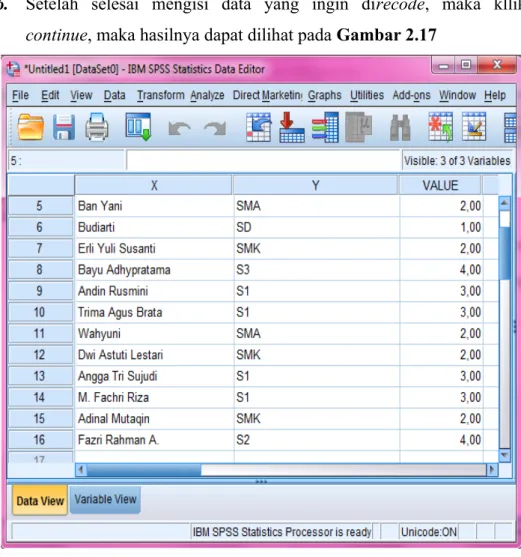Open the Add-ons menu
The width and height of the screenshot is (521, 557).
pos(411,95)
